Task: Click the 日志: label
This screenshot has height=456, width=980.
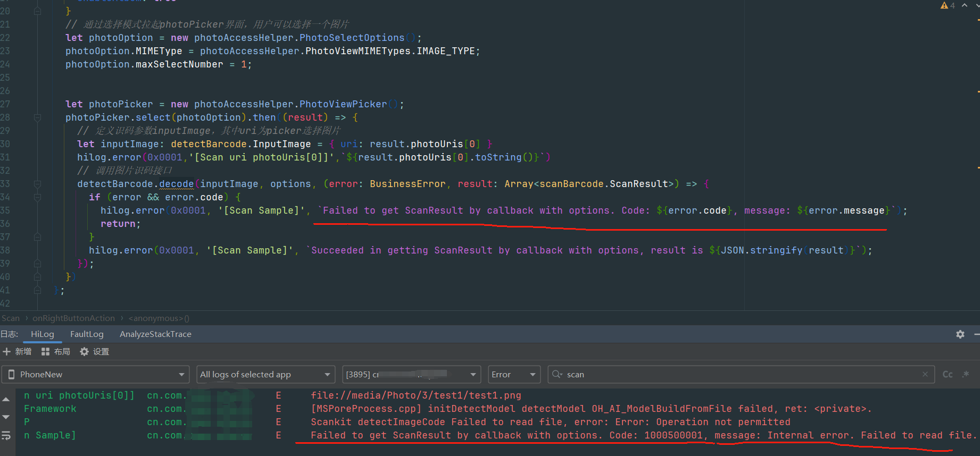Action: [x=9, y=334]
